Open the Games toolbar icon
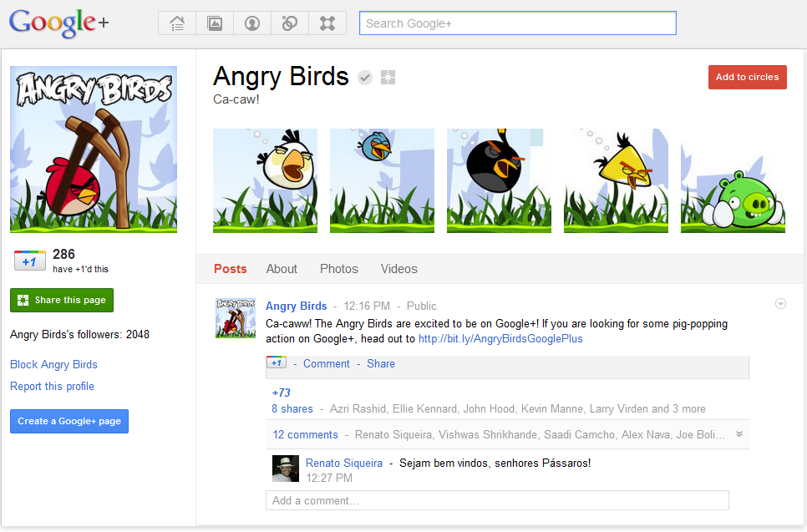The height and width of the screenshot is (532, 807). pos(327,23)
